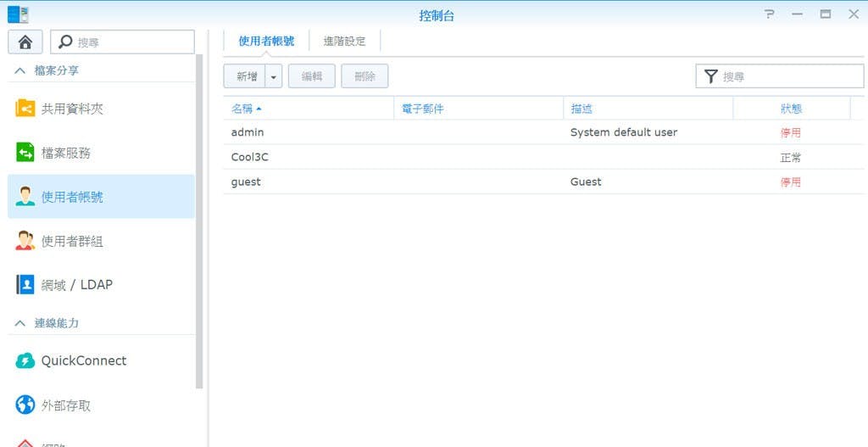
Task: Click the Guest description cell
Action: point(586,182)
